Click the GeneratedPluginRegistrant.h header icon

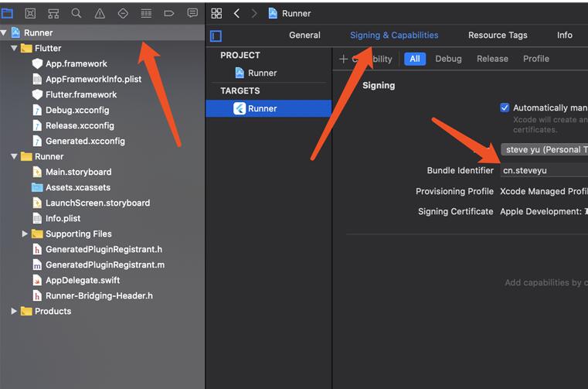pyautogui.click(x=37, y=249)
